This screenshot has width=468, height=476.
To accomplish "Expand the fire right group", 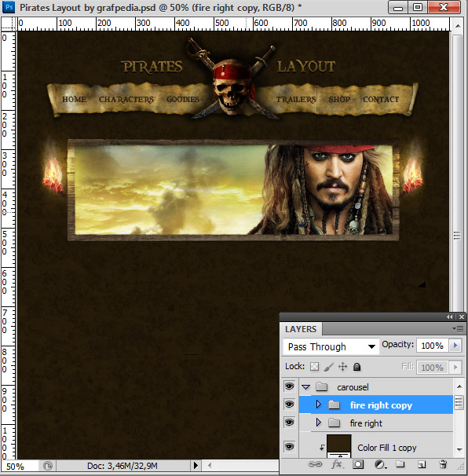I will tap(318, 423).
